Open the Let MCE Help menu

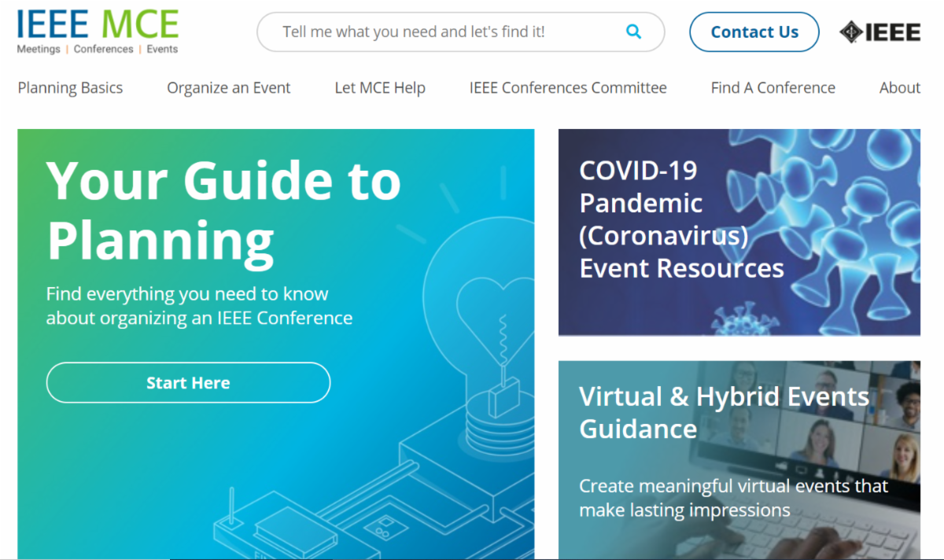point(380,88)
